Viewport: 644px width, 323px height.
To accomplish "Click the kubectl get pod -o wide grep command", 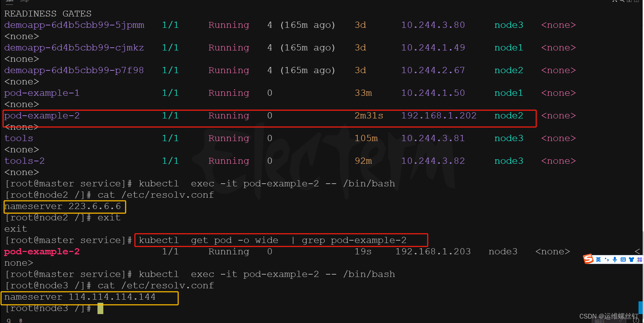I will (x=273, y=240).
